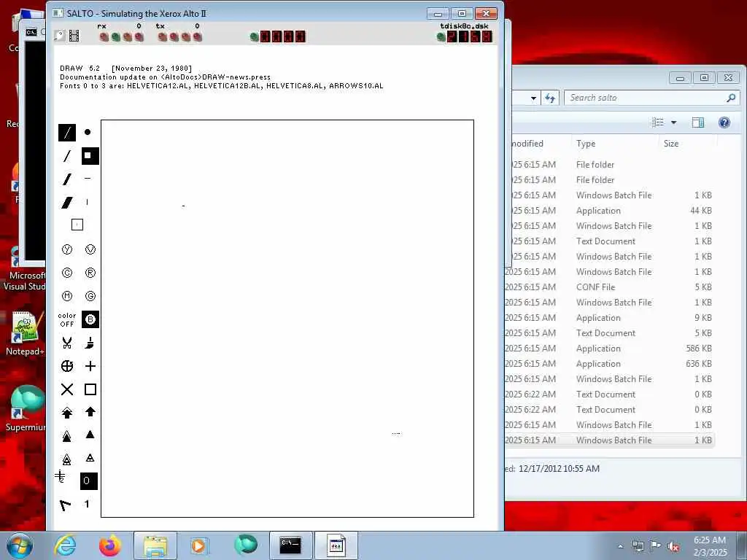Select the second thin line width
Screen dimensions: 747x560
click(67, 156)
